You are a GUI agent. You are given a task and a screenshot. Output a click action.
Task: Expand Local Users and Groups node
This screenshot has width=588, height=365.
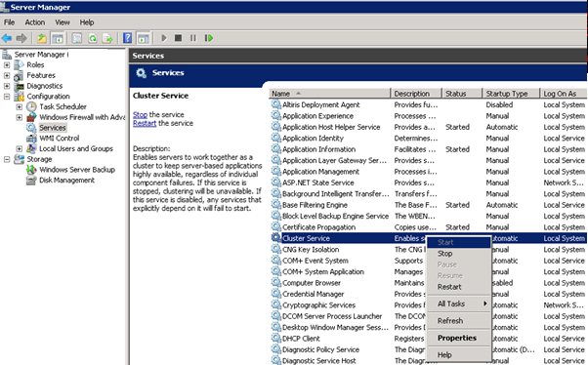pyautogui.click(x=20, y=148)
